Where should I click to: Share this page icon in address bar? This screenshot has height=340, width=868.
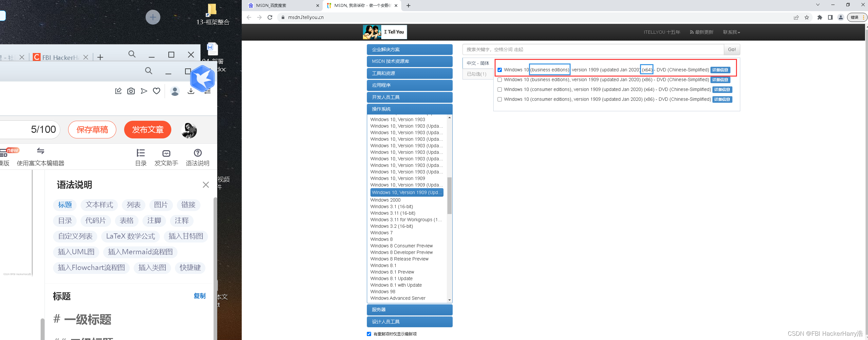[796, 17]
